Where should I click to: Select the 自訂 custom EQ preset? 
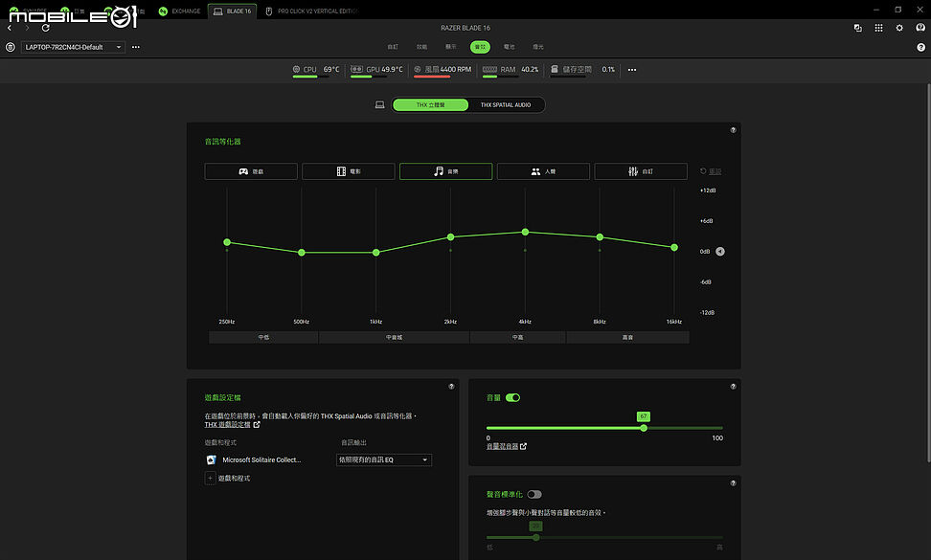coord(640,171)
